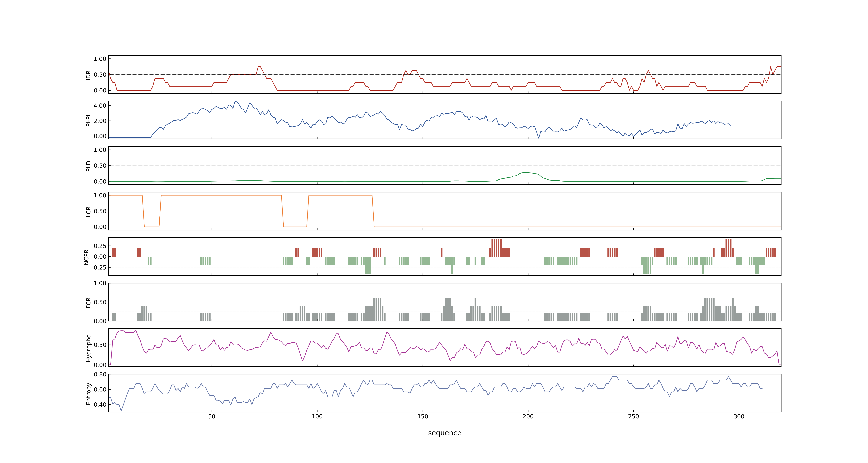Image resolution: width=868 pixels, height=463 pixels.
Task: Select the LCR y-axis label
Action: tap(88, 211)
